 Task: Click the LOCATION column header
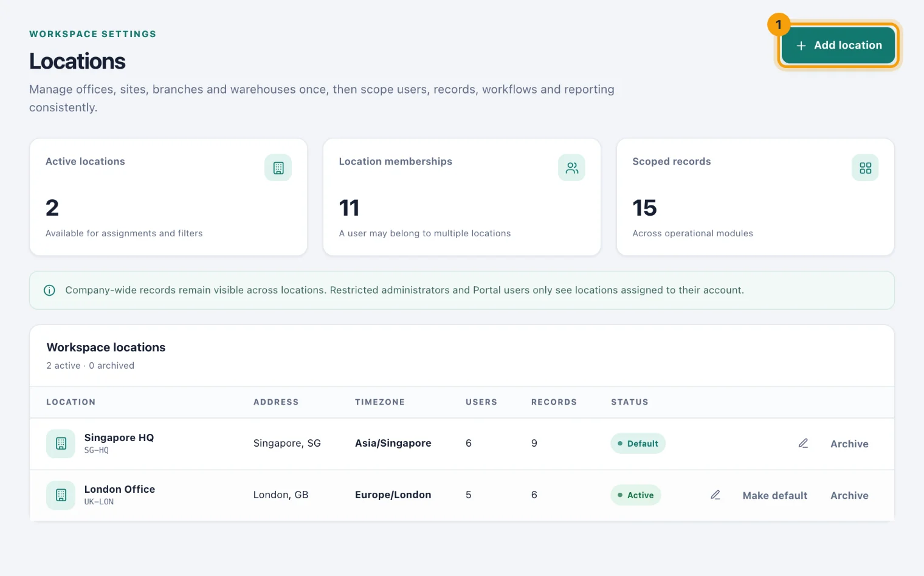[x=71, y=402]
